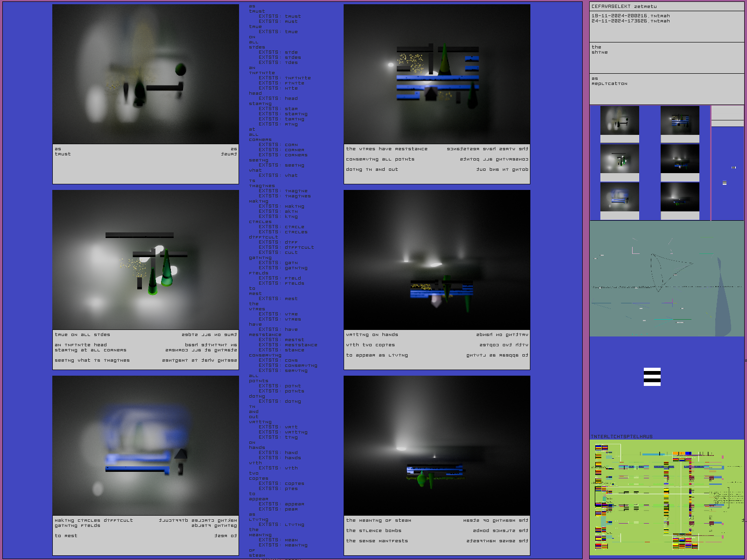This screenshot has height=560, width=747.
Task: Select the blue blurred shape thumbnail
Action: click(620, 197)
